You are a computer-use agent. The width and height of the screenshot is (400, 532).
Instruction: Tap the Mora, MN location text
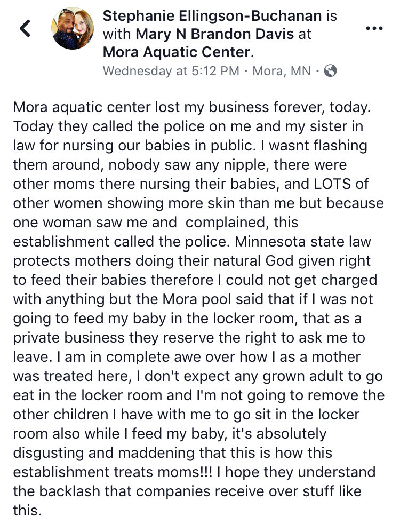(x=281, y=71)
